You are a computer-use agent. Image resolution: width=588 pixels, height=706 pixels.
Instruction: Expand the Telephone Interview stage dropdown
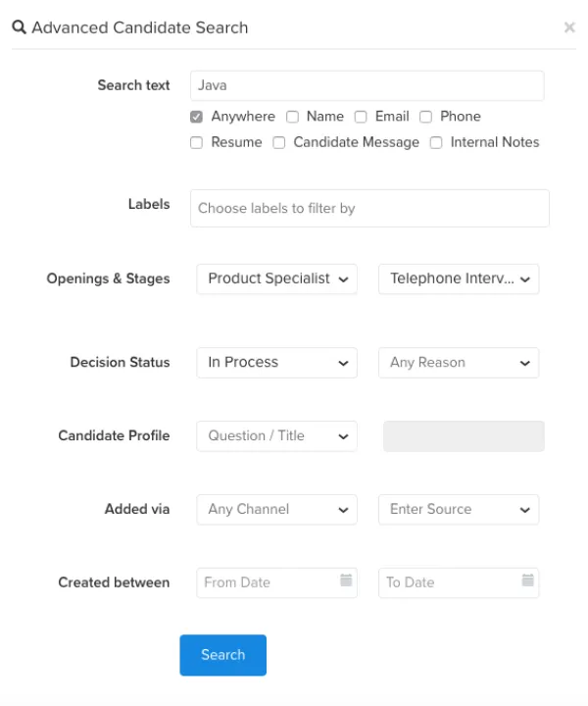(x=459, y=278)
